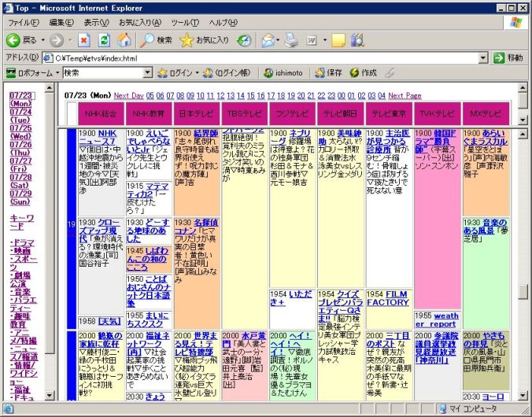Click the RoboForm Login (ログイン) icon

pos(162,72)
